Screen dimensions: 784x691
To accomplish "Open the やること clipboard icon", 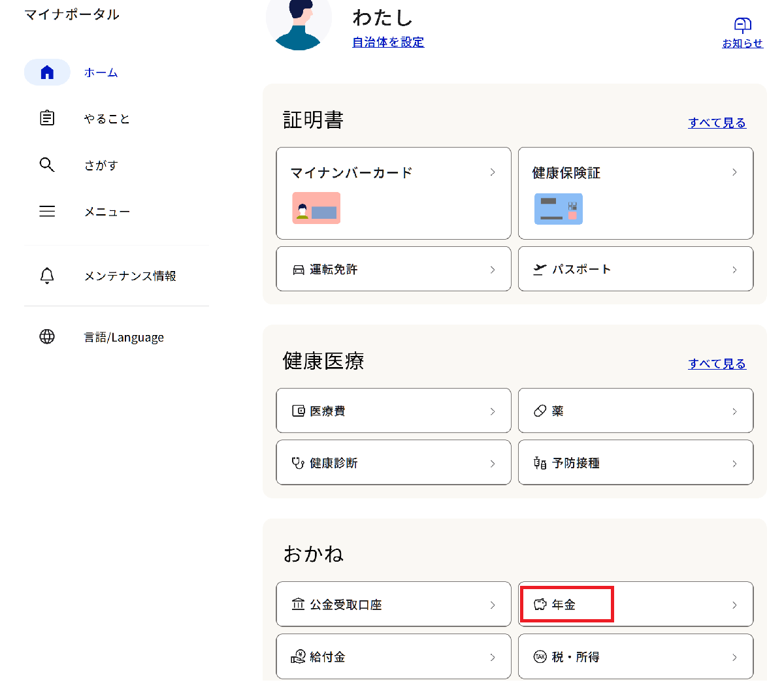I will (x=47, y=118).
